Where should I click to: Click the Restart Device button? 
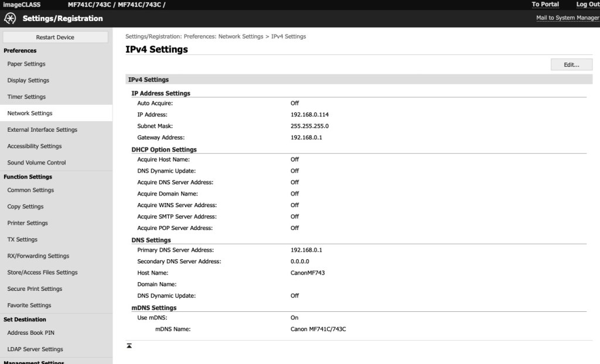55,37
